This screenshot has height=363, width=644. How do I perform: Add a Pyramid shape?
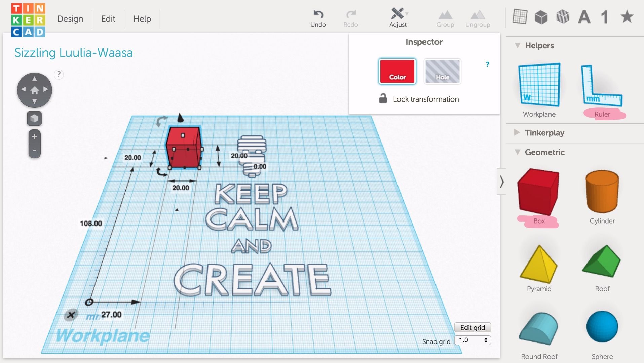(x=538, y=264)
